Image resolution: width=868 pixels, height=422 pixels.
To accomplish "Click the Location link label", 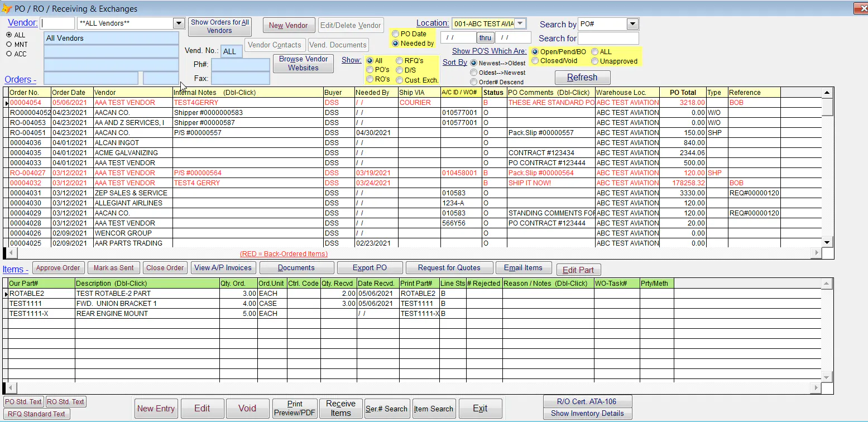I will 433,23.
